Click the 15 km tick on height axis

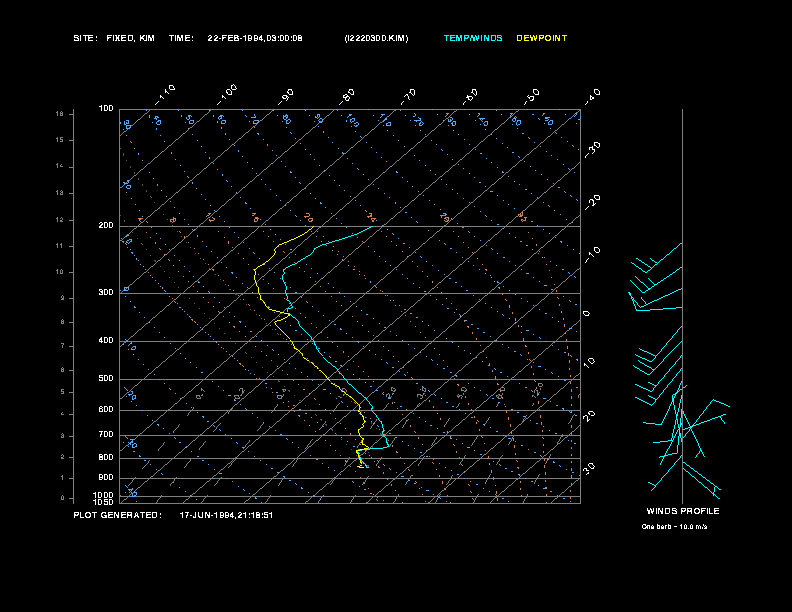coord(60,140)
